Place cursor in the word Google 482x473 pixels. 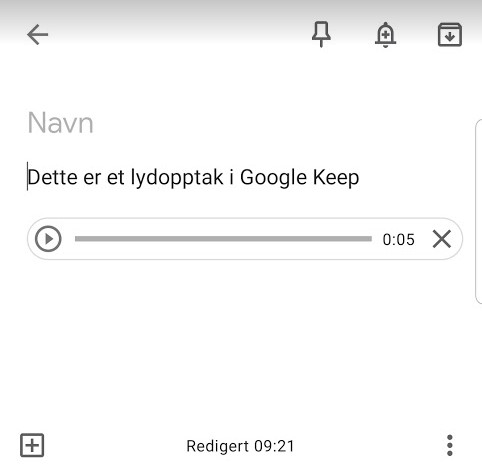coord(273,178)
